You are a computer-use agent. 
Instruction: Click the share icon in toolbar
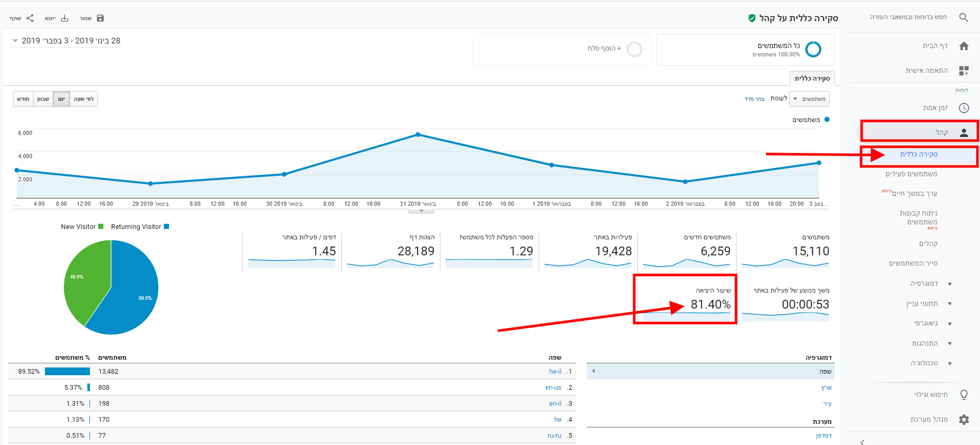(30, 18)
